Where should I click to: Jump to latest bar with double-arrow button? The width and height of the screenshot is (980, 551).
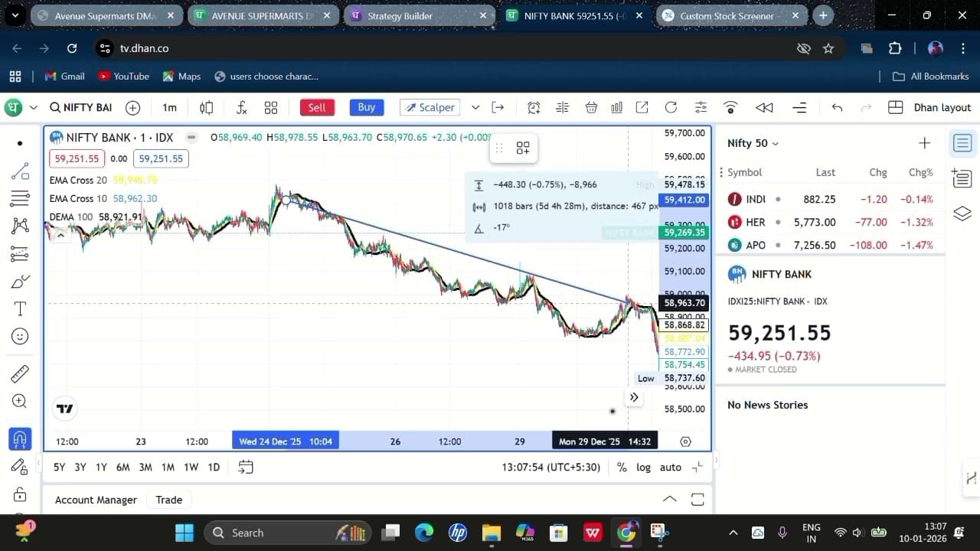pyautogui.click(x=634, y=397)
